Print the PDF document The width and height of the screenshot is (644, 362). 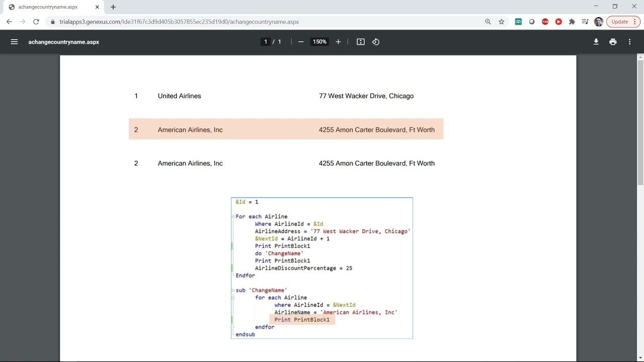(x=613, y=42)
